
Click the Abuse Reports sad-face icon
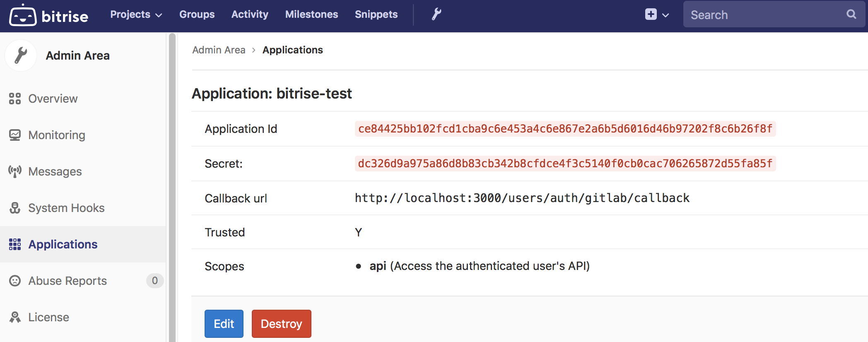15,281
